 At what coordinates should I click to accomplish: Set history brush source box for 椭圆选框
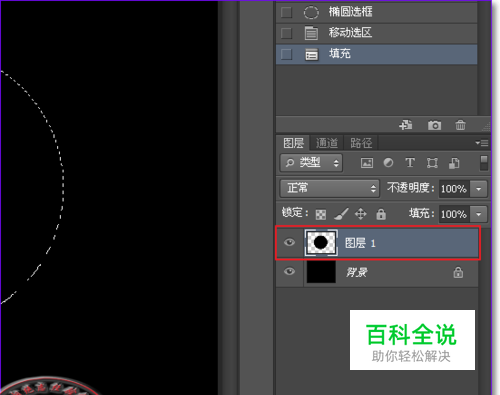tap(286, 13)
